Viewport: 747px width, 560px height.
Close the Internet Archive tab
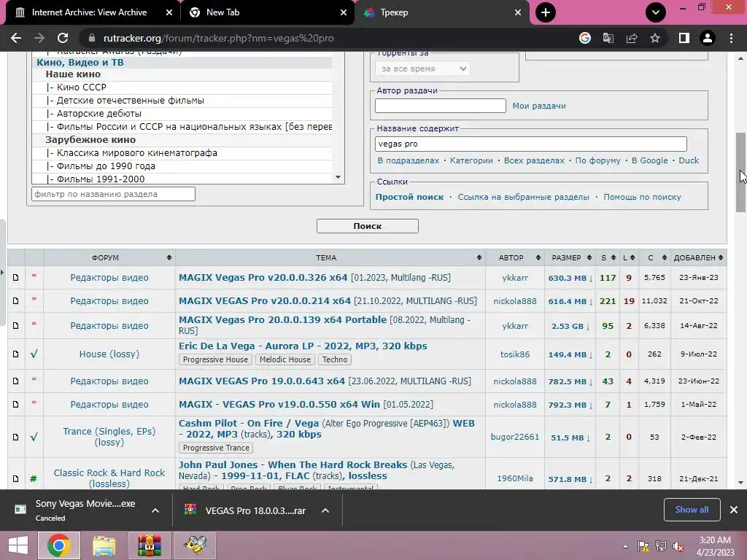click(169, 12)
